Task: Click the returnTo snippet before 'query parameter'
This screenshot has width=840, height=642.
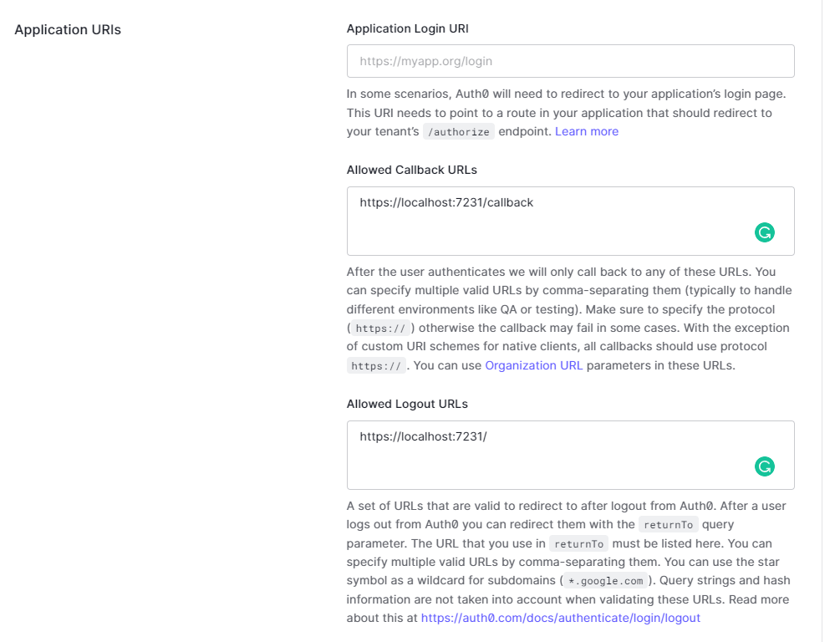Action: 668,525
